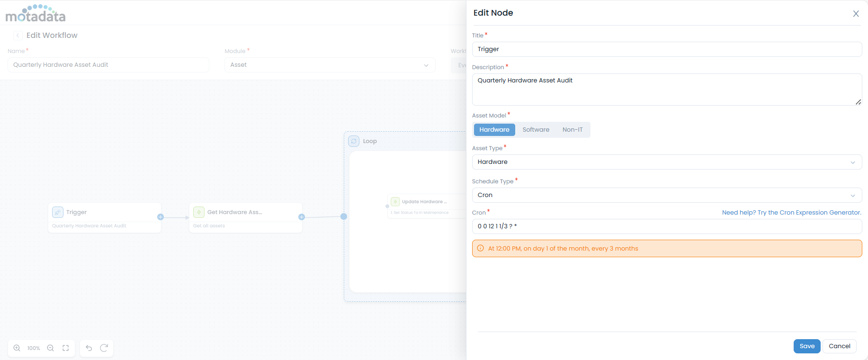Screen dimensions: 868x360
Task: Click the Loop node icon
Action: (354, 141)
